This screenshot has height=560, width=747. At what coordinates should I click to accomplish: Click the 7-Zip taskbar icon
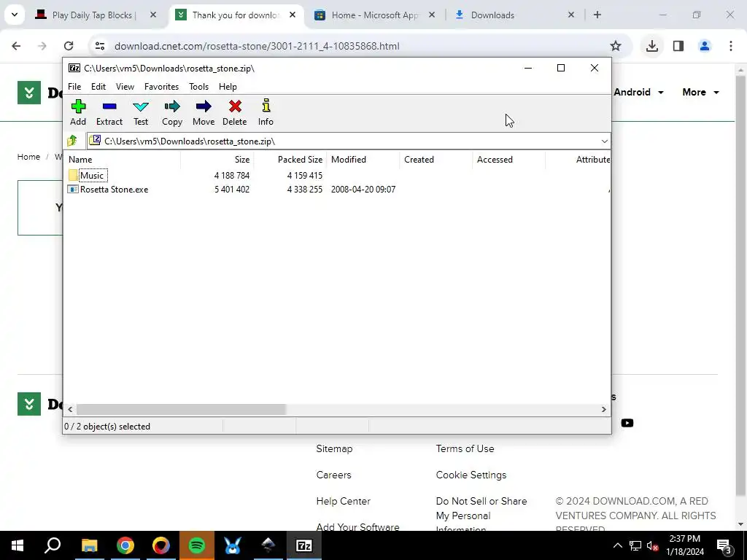click(x=304, y=545)
